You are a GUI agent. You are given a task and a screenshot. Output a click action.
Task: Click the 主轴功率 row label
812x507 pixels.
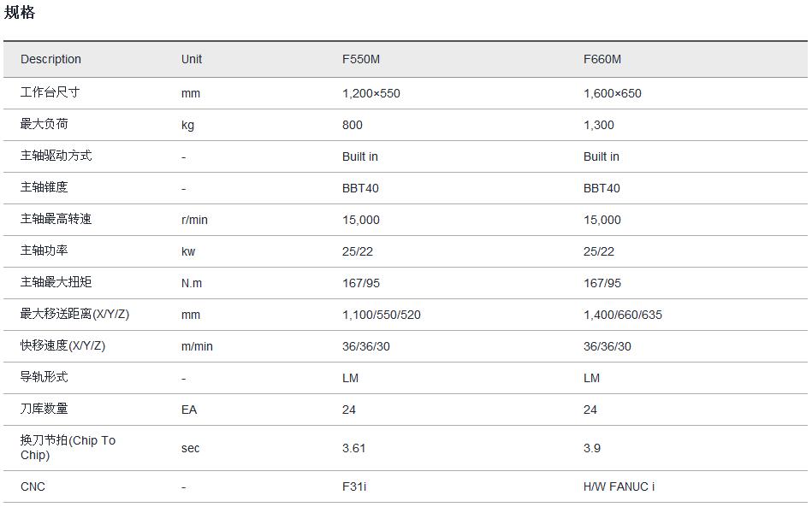[44, 251]
